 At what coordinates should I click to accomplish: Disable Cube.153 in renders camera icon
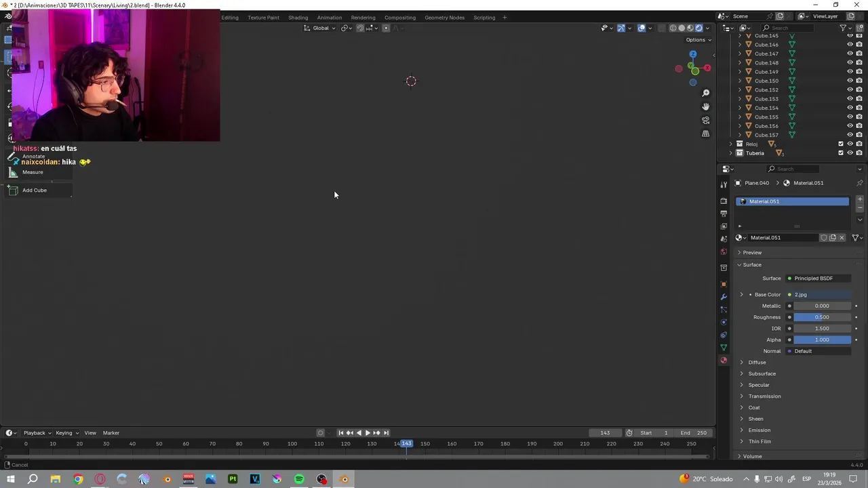(x=859, y=99)
